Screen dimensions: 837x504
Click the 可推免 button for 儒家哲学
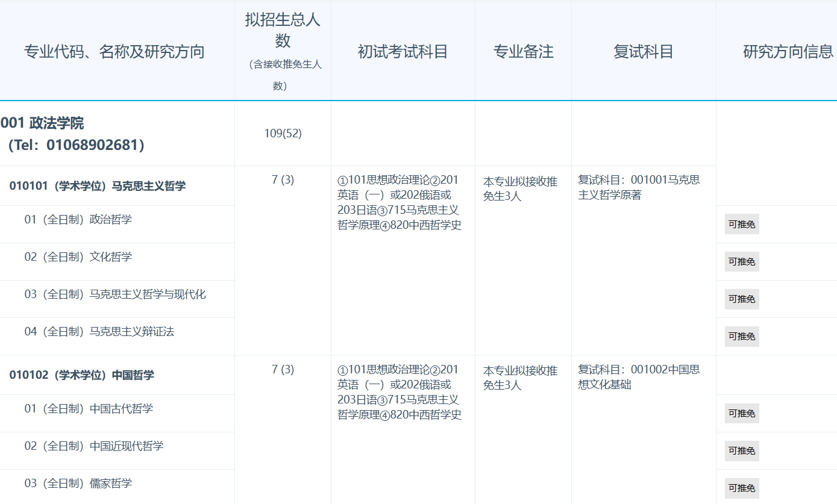click(741, 488)
